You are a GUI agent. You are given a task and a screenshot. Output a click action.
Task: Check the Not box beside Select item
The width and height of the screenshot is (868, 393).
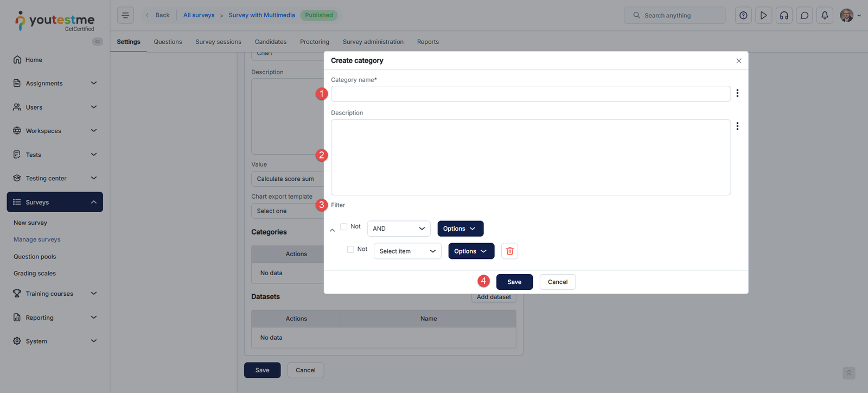tap(350, 250)
